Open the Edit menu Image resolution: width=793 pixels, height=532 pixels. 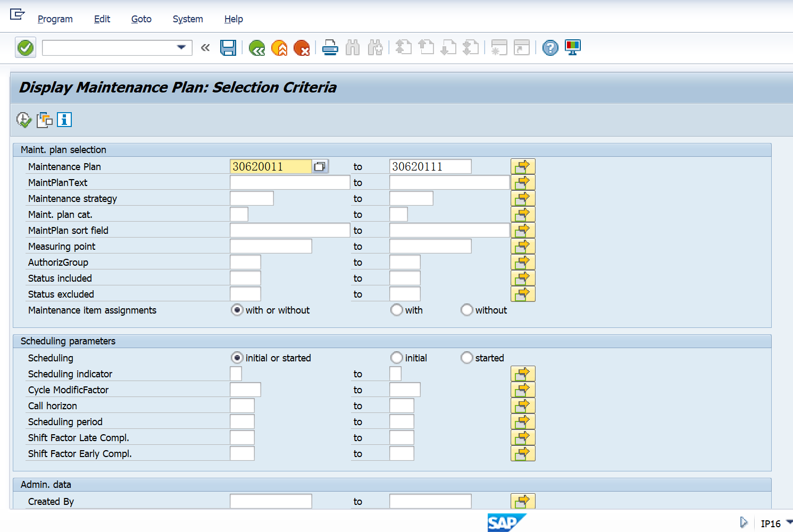pyautogui.click(x=102, y=19)
